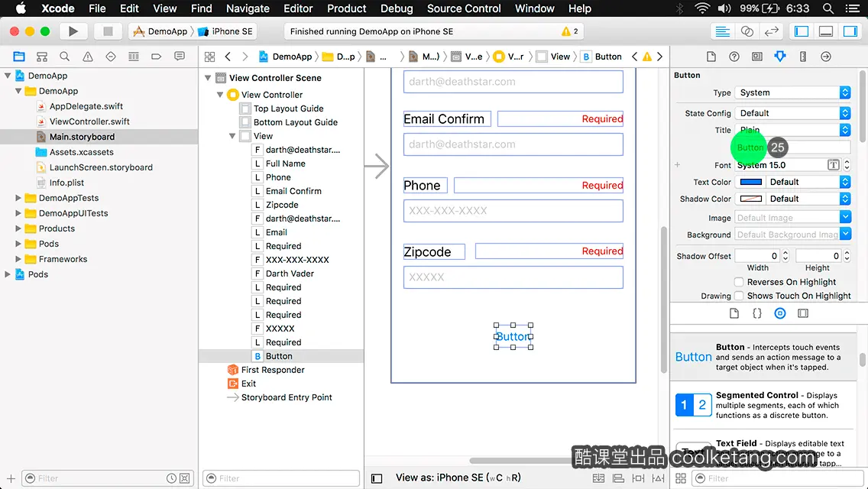The height and width of the screenshot is (489, 868).
Task: Select ViewController.swift in navigator
Action: pos(89,121)
